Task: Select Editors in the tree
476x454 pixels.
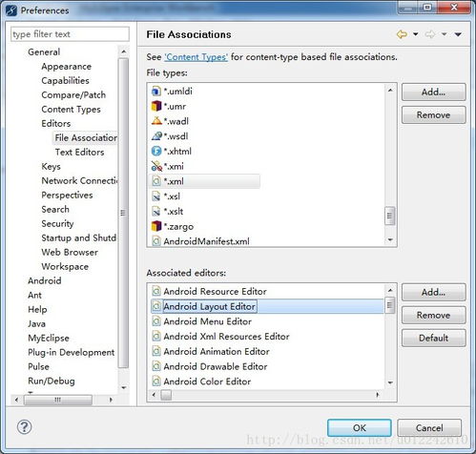Action: [x=56, y=123]
